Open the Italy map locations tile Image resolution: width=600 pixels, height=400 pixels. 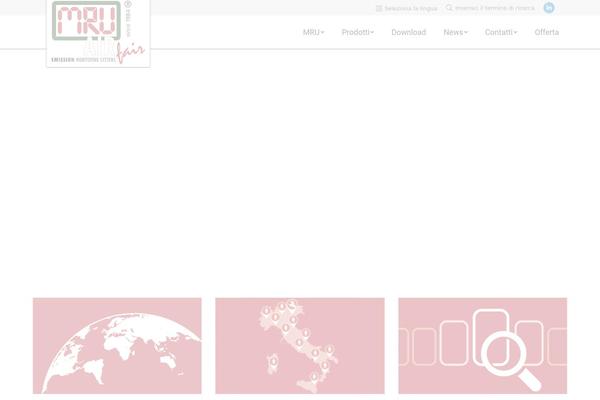(x=300, y=346)
